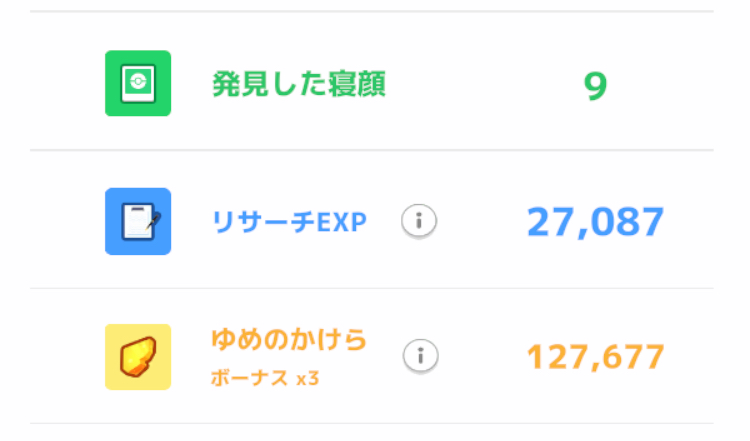The height and width of the screenshot is (441, 750).
Task: Open info button beside ゆめのかけら
Action: pyautogui.click(x=420, y=356)
